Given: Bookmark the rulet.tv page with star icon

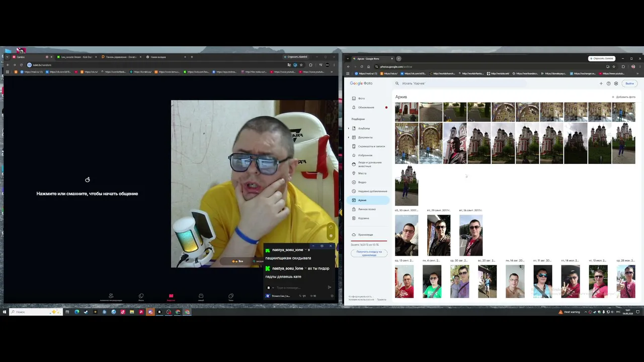Looking at the screenshot, I should (x=301, y=65).
